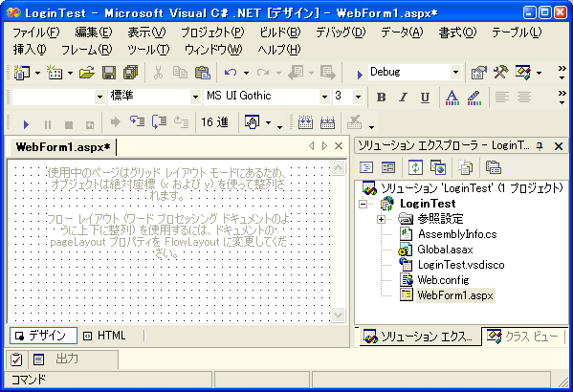Click the Copy Project icon in Solution Explorer

click(x=438, y=167)
